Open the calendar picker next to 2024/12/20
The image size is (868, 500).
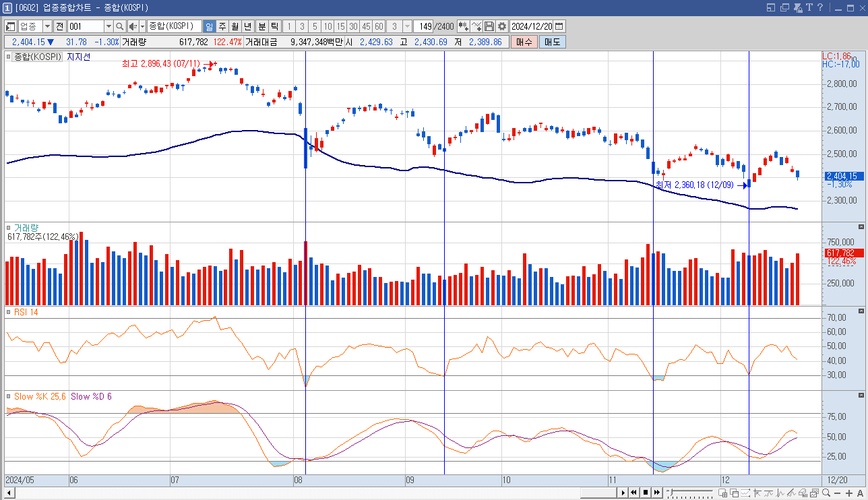click(559, 26)
